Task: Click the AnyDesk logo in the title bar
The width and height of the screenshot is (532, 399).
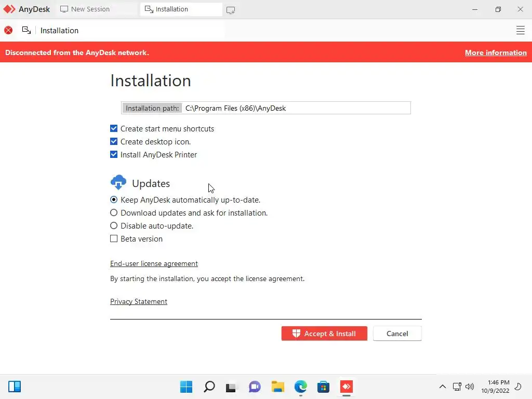Action: (26, 9)
